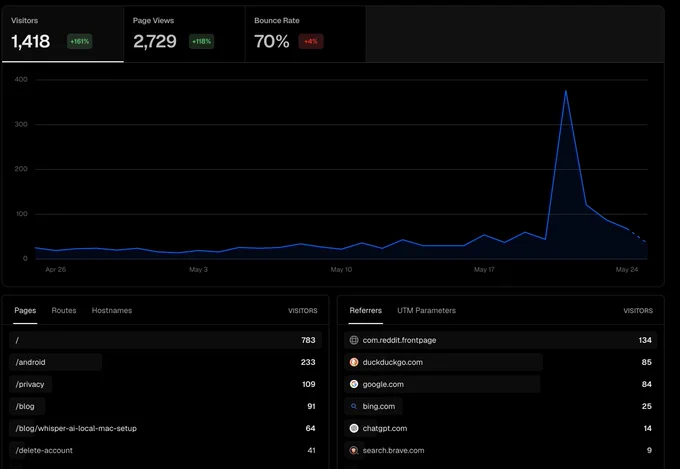
Task: Click the +4% bounce rate badge
Action: click(x=311, y=42)
